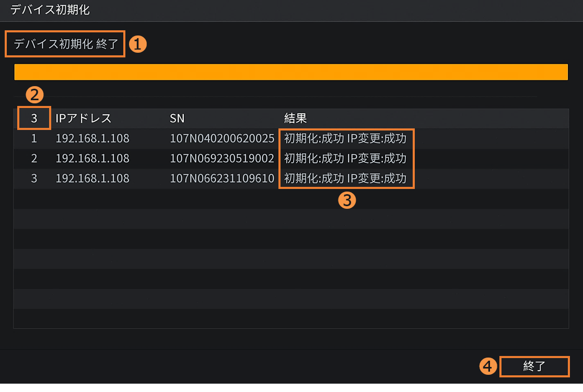
Task: Select the IPアドレス column header
Action: 84,118
